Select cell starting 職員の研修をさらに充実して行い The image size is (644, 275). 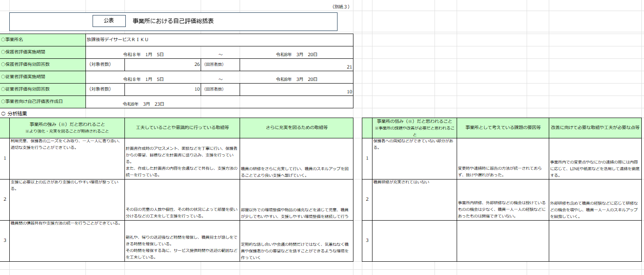point(296,158)
